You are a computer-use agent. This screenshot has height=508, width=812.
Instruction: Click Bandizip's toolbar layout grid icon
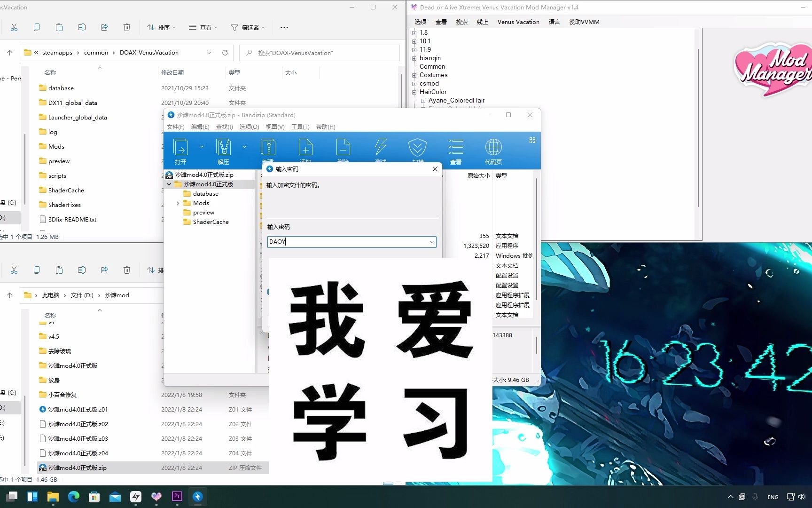pyautogui.click(x=532, y=140)
